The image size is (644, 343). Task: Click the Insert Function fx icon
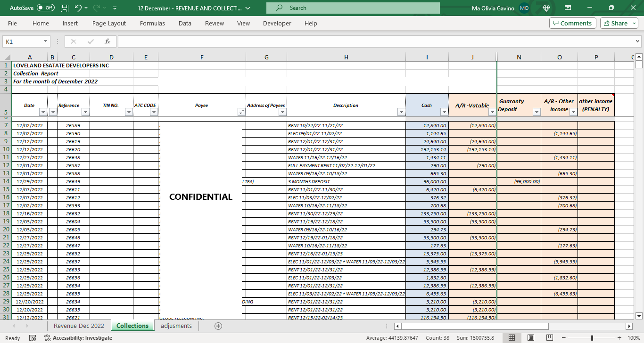pyautogui.click(x=107, y=41)
